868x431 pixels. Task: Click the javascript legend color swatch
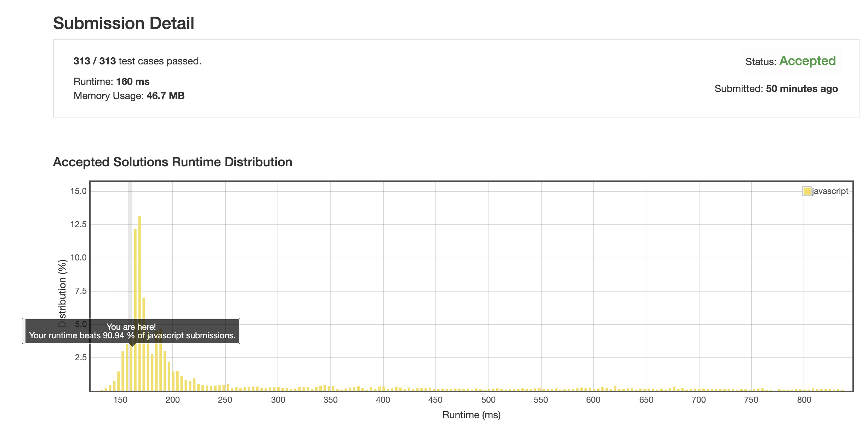click(807, 191)
